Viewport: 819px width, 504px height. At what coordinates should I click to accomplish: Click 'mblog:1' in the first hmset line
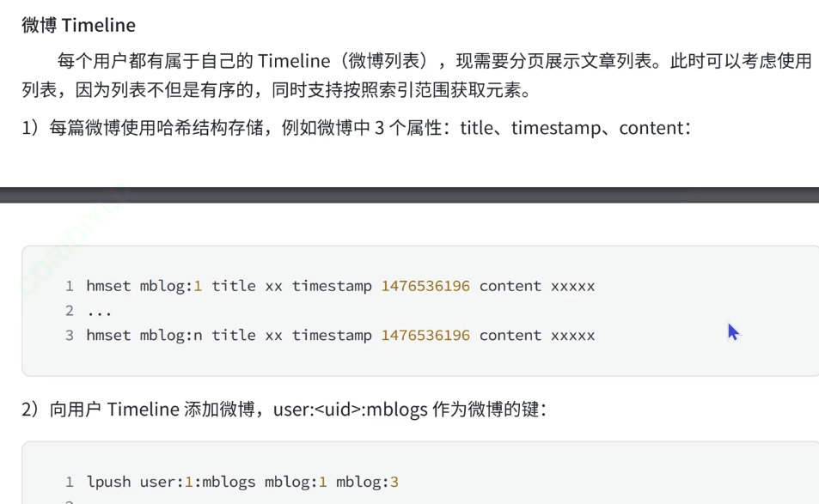(x=171, y=286)
